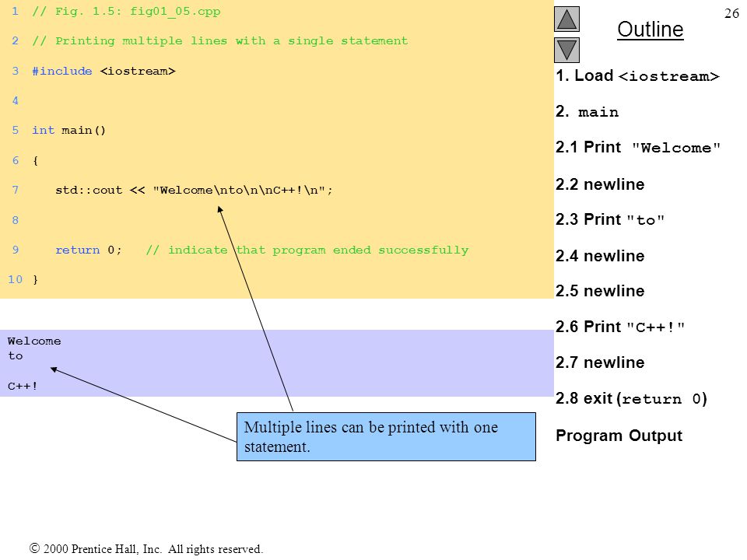This screenshot has height=560, width=747.
Task: Click output line 'C++!'
Action: 23,386
